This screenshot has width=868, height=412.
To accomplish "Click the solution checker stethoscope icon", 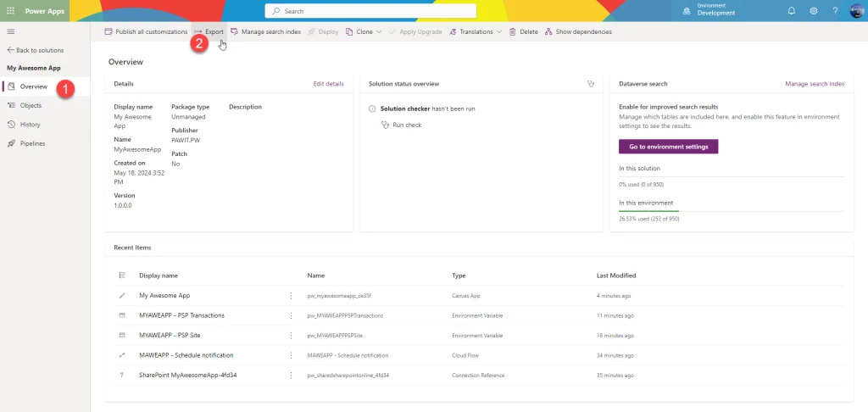I will (591, 84).
